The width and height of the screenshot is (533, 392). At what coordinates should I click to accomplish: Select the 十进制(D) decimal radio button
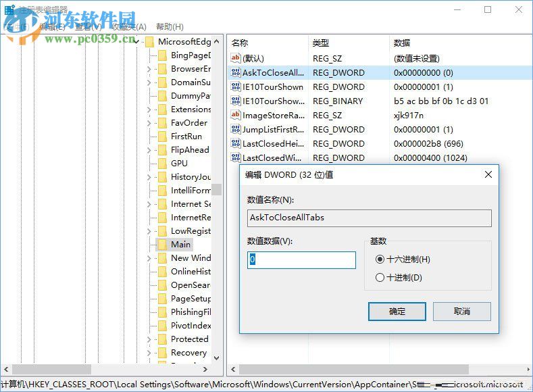[380, 277]
